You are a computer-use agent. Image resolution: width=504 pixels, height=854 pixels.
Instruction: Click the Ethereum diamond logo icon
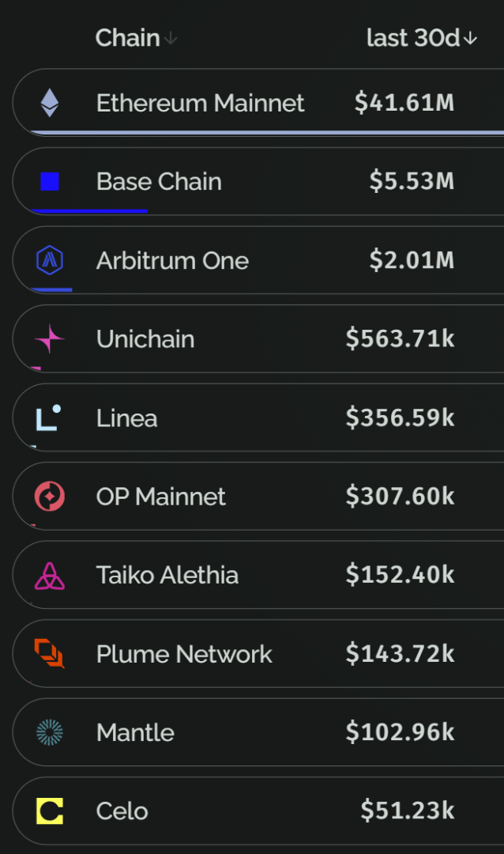coord(50,103)
